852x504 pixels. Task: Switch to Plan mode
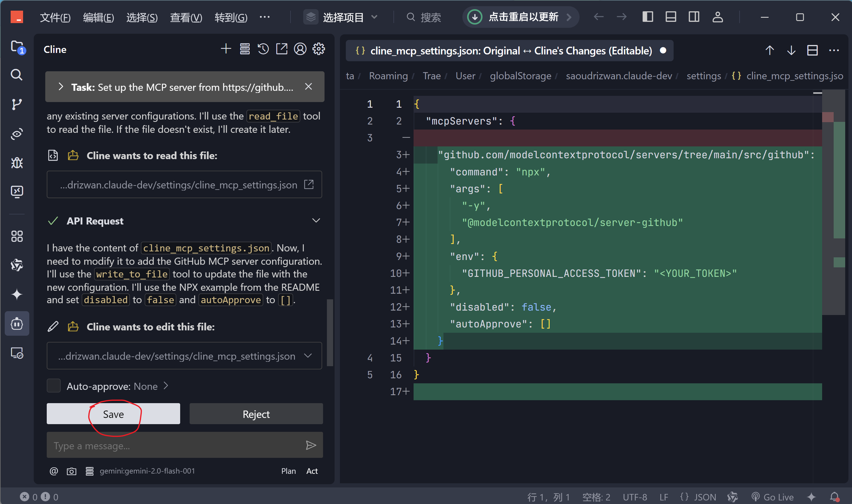click(288, 471)
